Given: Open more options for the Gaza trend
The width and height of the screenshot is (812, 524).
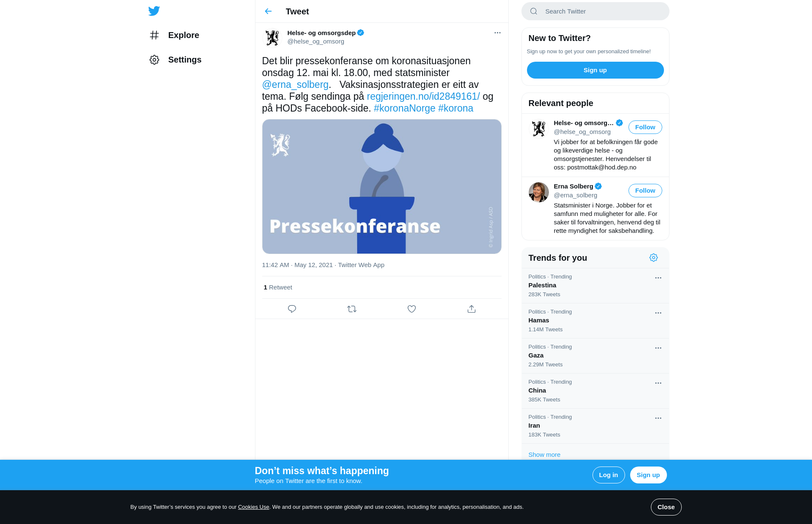Looking at the screenshot, I should 658,348.
